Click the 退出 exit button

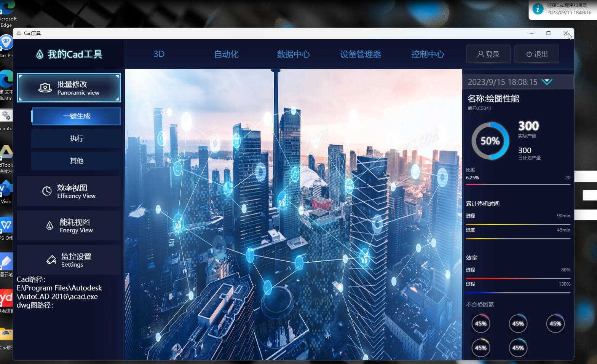[x=536, y=54]
